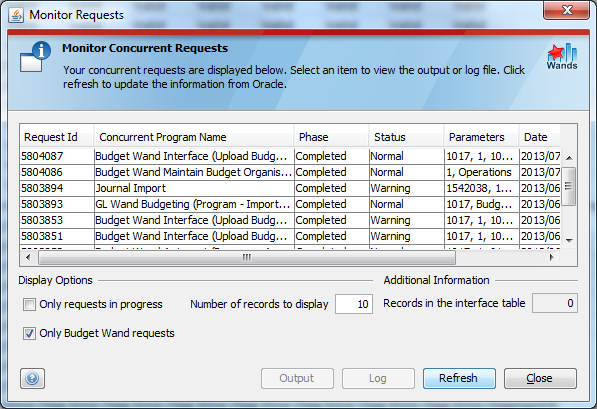Click the horizontal scroll right arrow

[551, 257]
